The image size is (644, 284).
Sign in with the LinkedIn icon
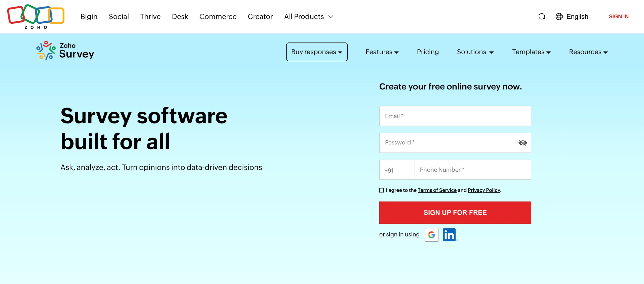[449, 235]
